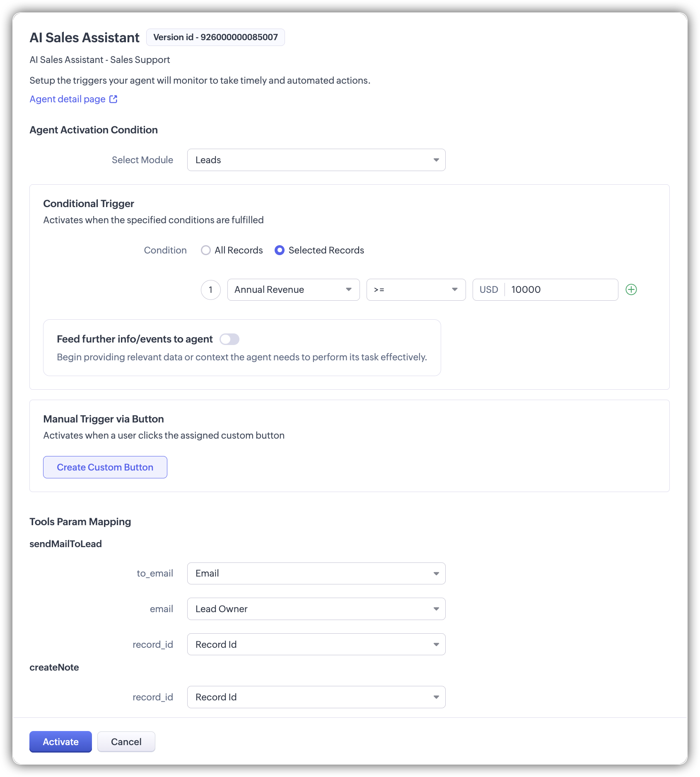
Task: Click the condition number 1 circle
Action: [x=210, y=290]
